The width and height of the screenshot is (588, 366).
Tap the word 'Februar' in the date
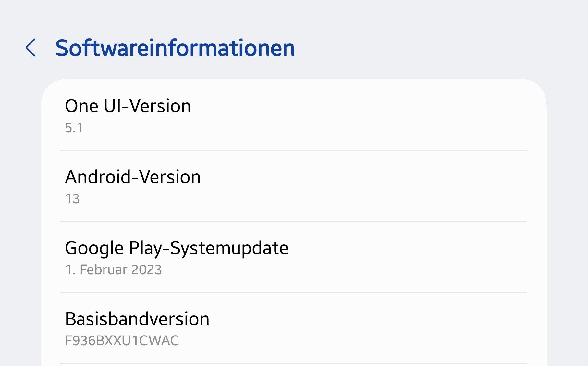click(x=104, y=270)
